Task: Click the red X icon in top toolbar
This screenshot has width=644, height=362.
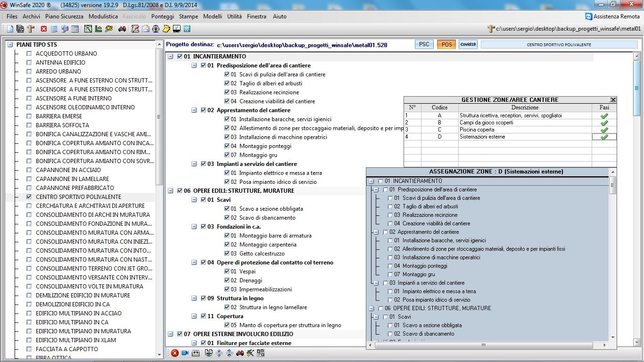Action: click(44, 29)
